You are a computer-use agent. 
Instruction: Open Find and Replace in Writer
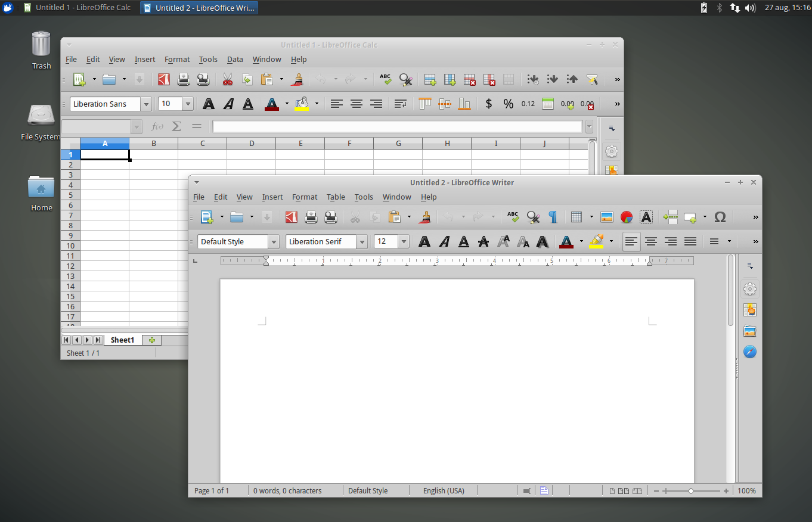coord(532,217)
